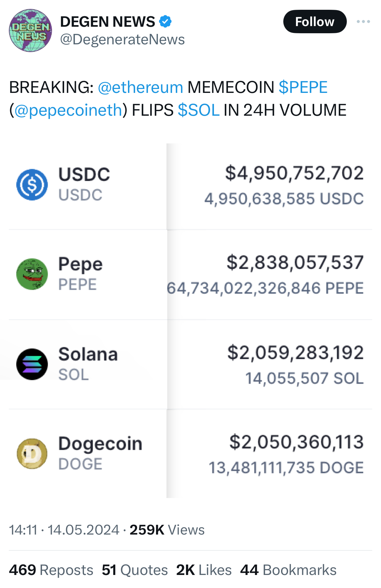Open the 2K Likes list
This screenshot has height=588, width=381.
(204, 570)
